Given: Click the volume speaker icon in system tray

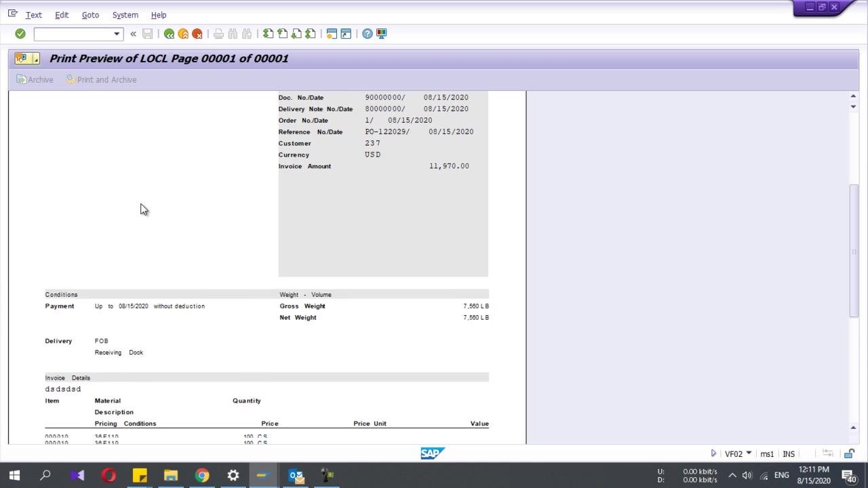Looking at the screenshot, I should click(747, 475).
